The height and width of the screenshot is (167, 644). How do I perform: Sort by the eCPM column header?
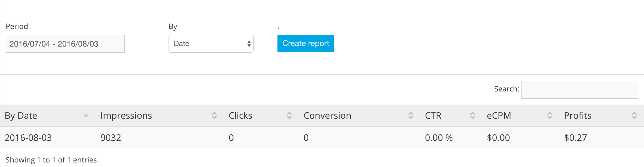tap(499, 116)
